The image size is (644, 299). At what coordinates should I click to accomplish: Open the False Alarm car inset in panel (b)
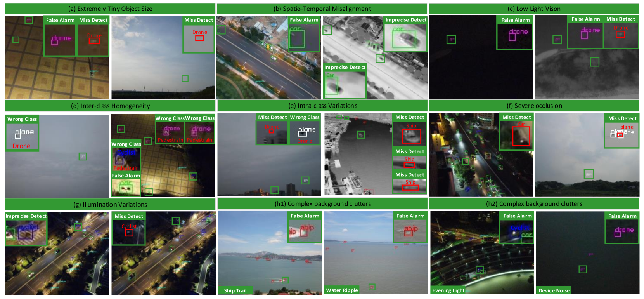coord(304,34)
